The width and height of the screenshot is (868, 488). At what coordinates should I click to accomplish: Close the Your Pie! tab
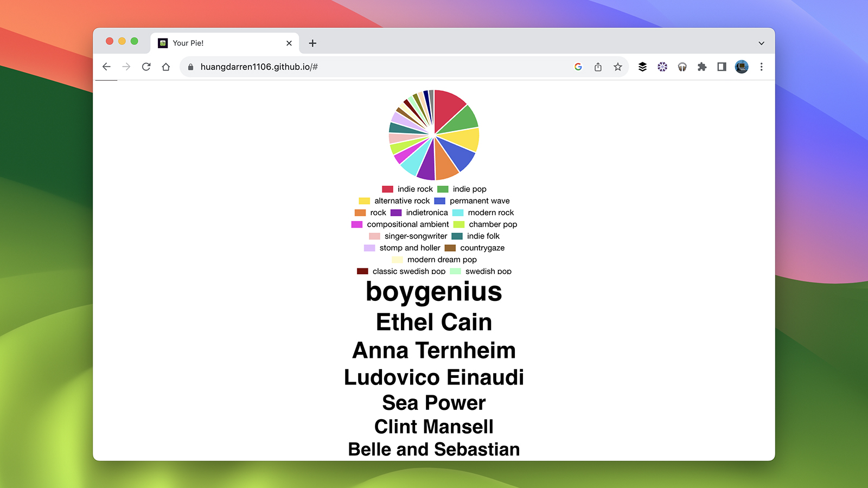[x=289, y=43]
